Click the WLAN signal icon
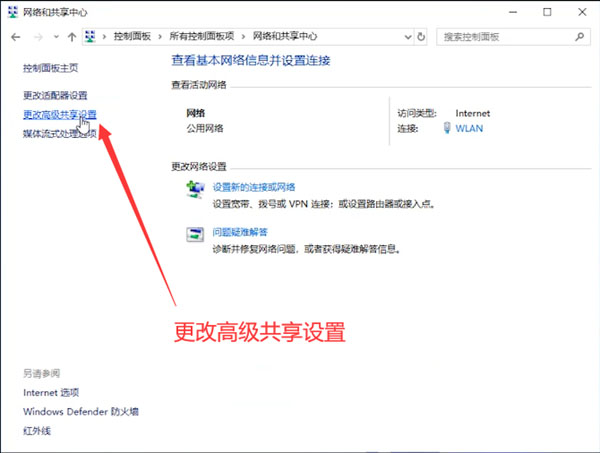The height and width of the screenshot is (453, 600). tap(446, 128)
